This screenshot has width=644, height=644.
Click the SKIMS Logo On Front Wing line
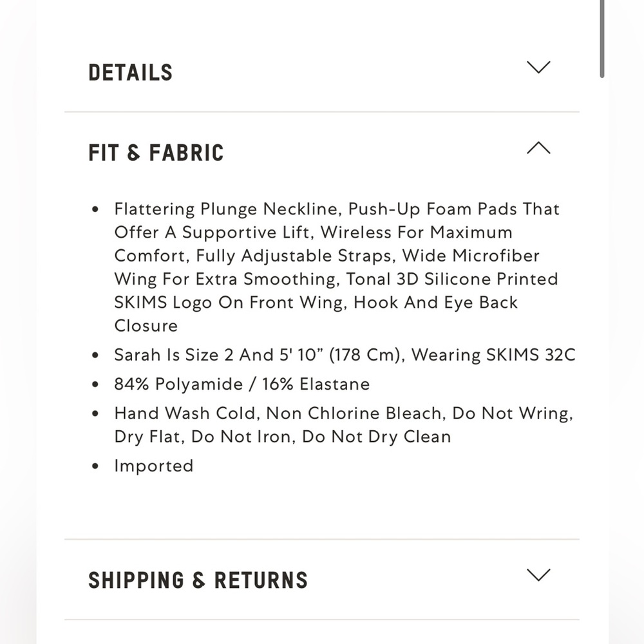point(316,303)
